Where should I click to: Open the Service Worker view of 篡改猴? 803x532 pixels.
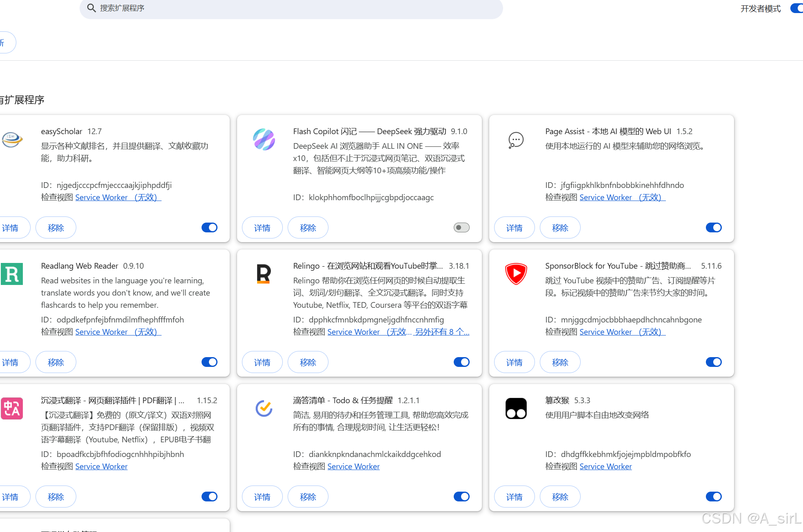(x=606, y=466)
